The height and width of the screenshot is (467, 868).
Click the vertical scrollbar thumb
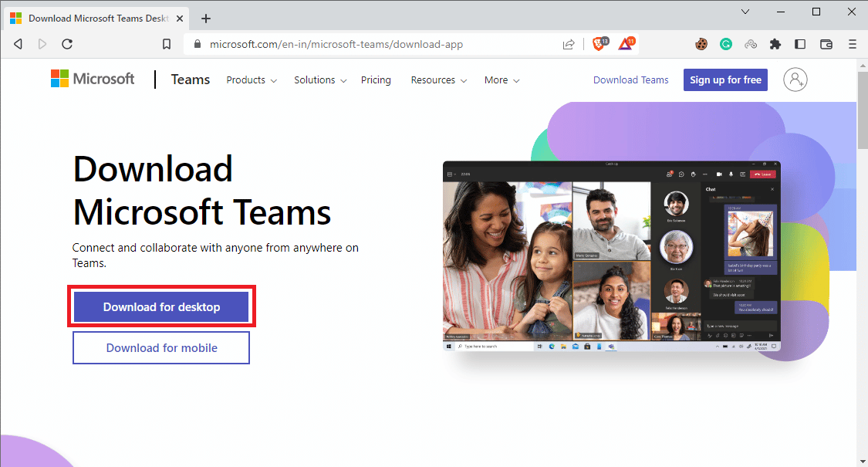[x=863, y=110]
